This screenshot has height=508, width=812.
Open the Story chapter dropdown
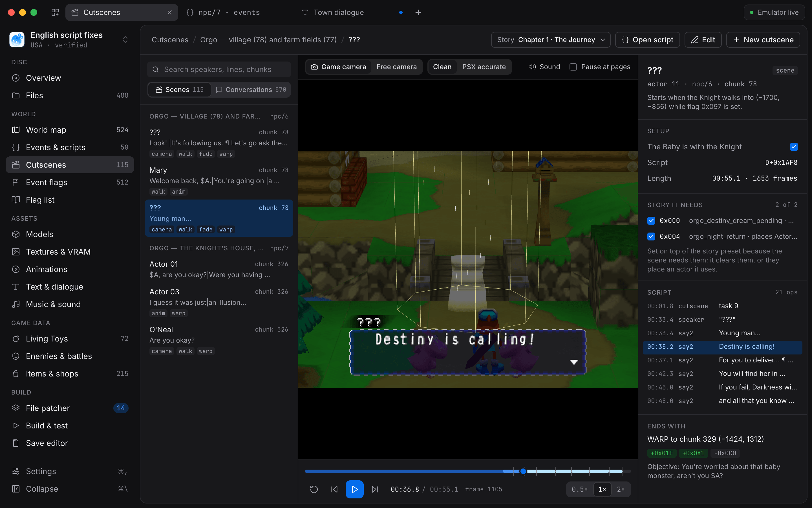click(551, 40)
